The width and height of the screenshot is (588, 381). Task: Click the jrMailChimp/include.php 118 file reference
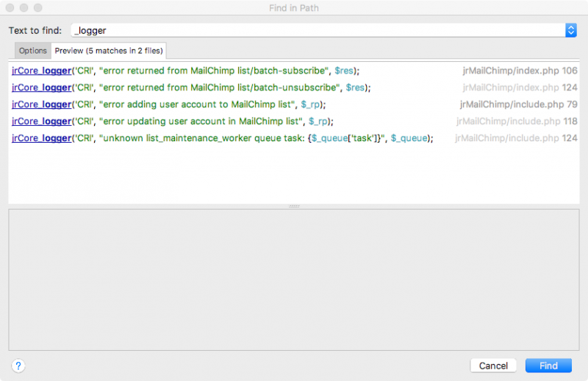click(x=517, y=121)
